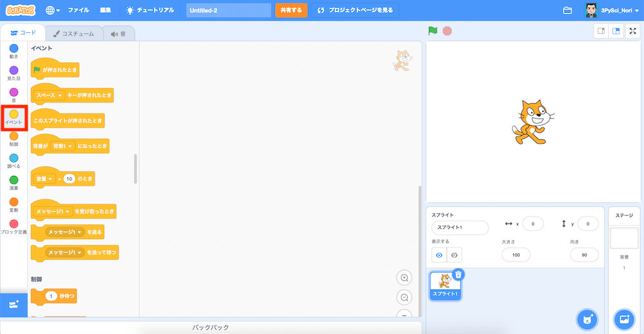
Task: Click the green flag to start
Action: tap(433, 31)
